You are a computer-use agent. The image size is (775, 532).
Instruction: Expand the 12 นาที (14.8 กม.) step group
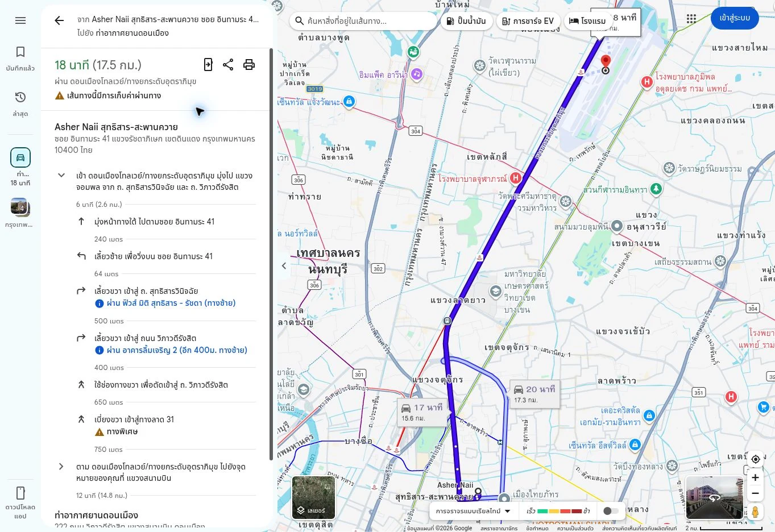pyautogui.click(x=61, y=467)
